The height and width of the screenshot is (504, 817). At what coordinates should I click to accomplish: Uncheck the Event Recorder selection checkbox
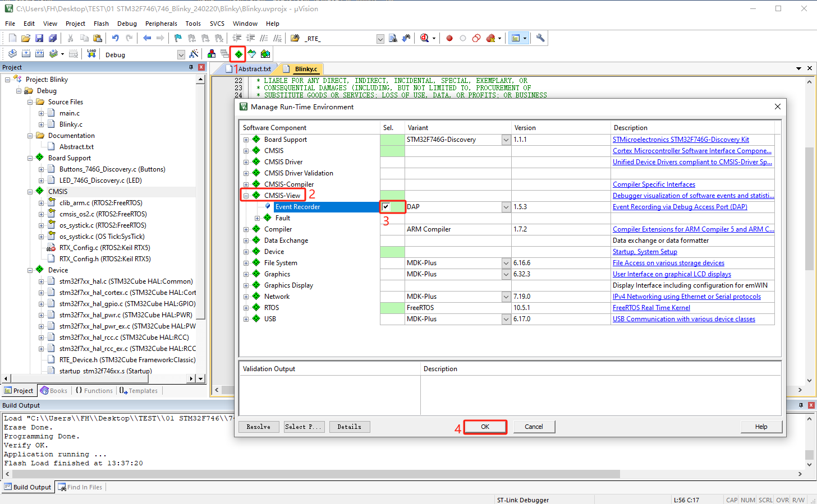(x=386, y=207)
